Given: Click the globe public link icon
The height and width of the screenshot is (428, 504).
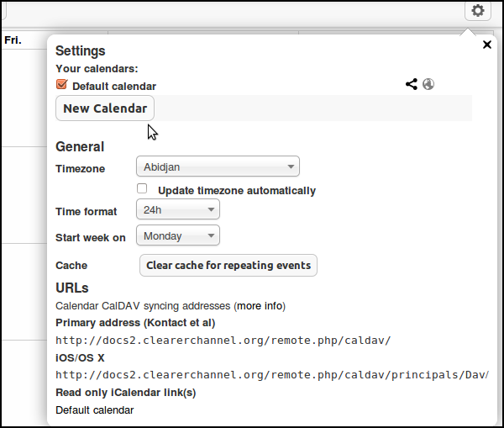Looking at the screenshot, I should pyautogui.click(x=428, y=84).
